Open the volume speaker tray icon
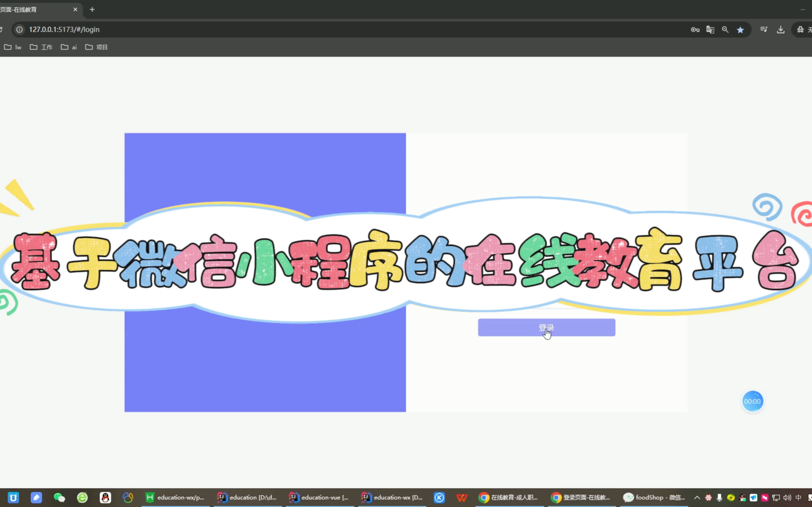Viewport: 812px width, 507px height. click(787, 498)
